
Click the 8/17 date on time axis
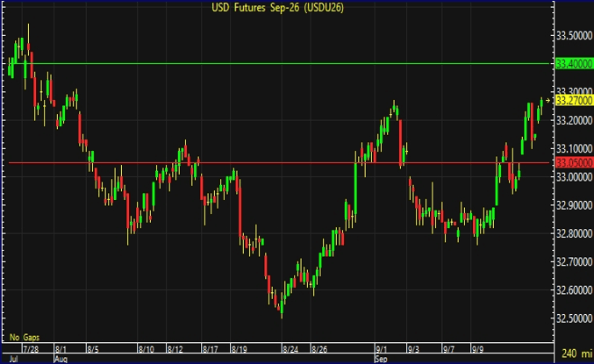pyautogui.click(x=210, y=349)
